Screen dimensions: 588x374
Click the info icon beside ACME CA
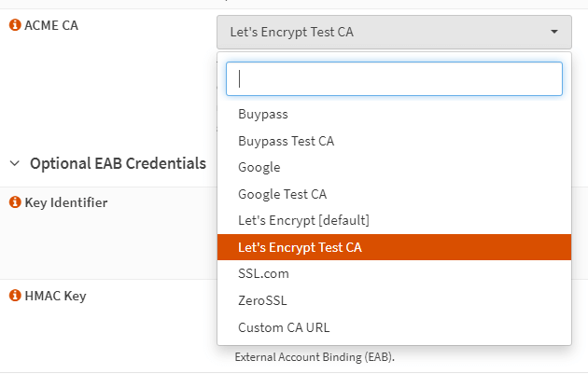pyautogui.click(x=15, y=25)
